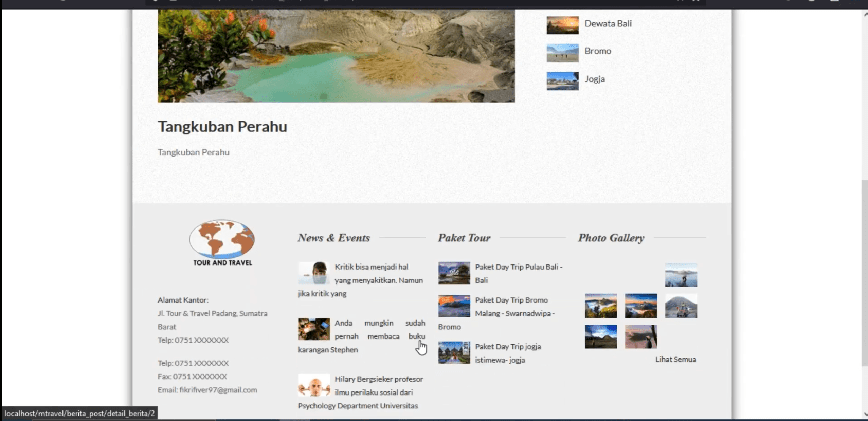This screenshot has width=868, height=421.
Task: Click thumbnail of the Kritik news item
Action: pyautogui.click(x=314, y=273)
